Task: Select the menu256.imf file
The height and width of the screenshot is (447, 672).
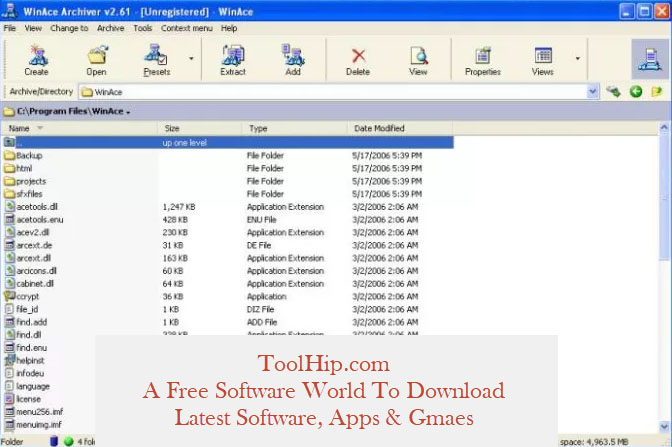Action: (39, 412)
